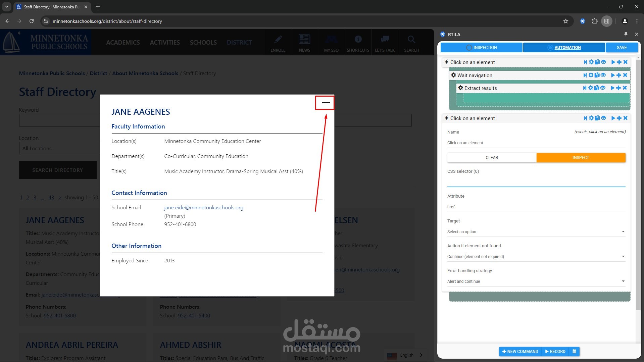Add a command after Wait navigation
644x362 pixels.
coord(619,75)
